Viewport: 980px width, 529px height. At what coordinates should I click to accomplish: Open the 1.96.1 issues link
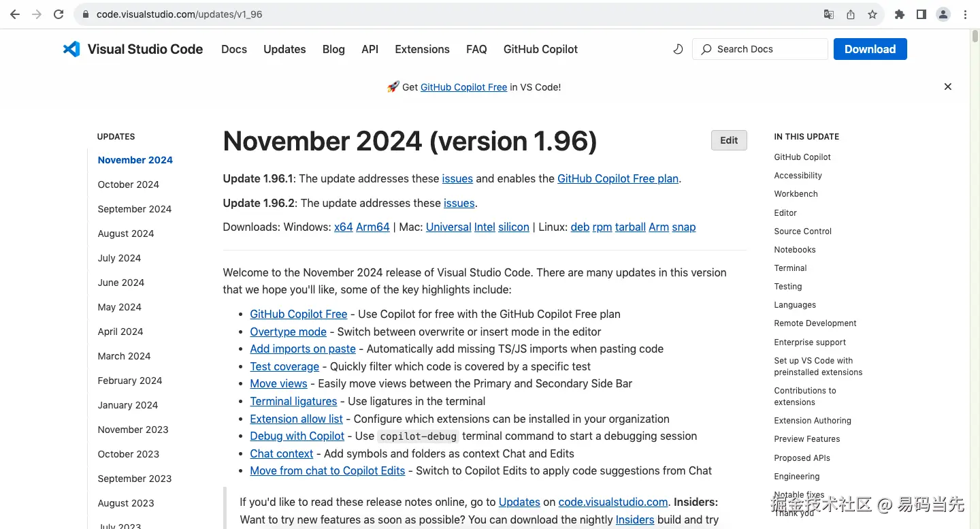coord(457,178)
